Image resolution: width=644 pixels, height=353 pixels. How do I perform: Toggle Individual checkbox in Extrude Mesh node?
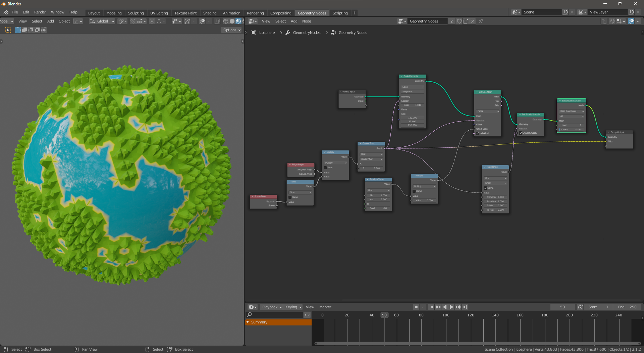pyautogui.click(x=478, y=133)
